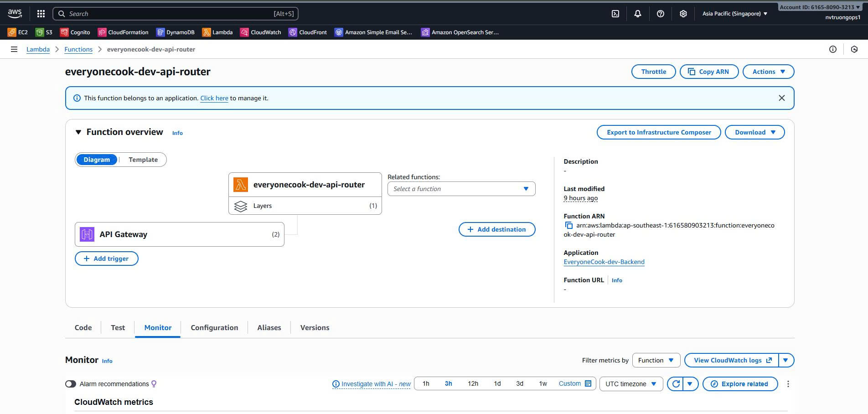This screenshot has width=868, height=414.
Task: Click the API Gateway trigger icon
Action: (87, 234)
